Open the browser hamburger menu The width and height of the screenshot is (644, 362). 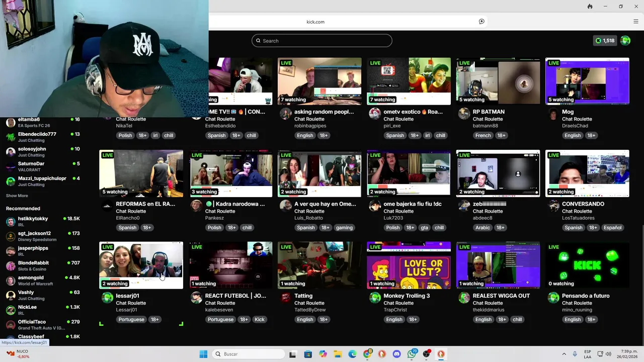[x=636, y=22]
